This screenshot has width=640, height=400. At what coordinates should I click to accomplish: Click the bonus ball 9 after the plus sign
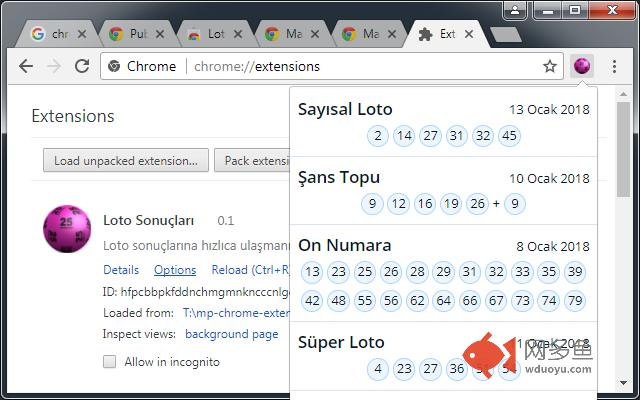click(x=515, y=203)
